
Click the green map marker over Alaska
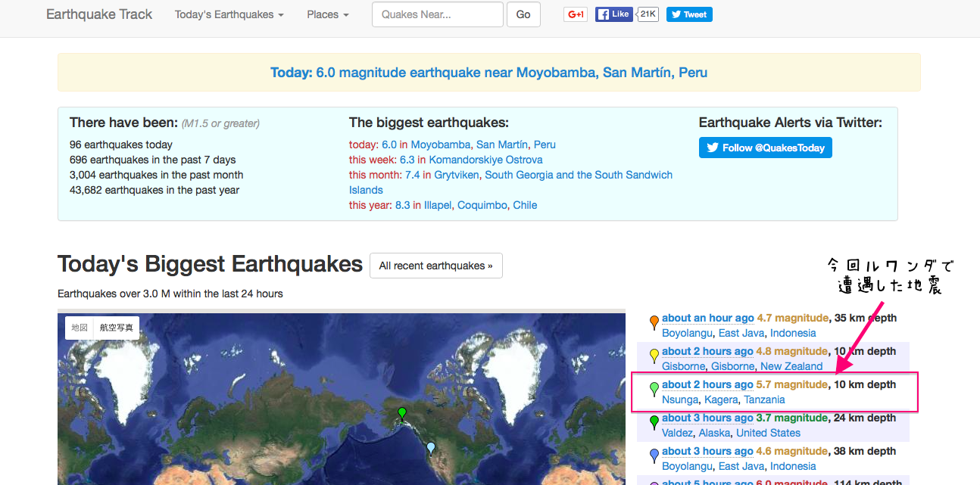(402, 412)
